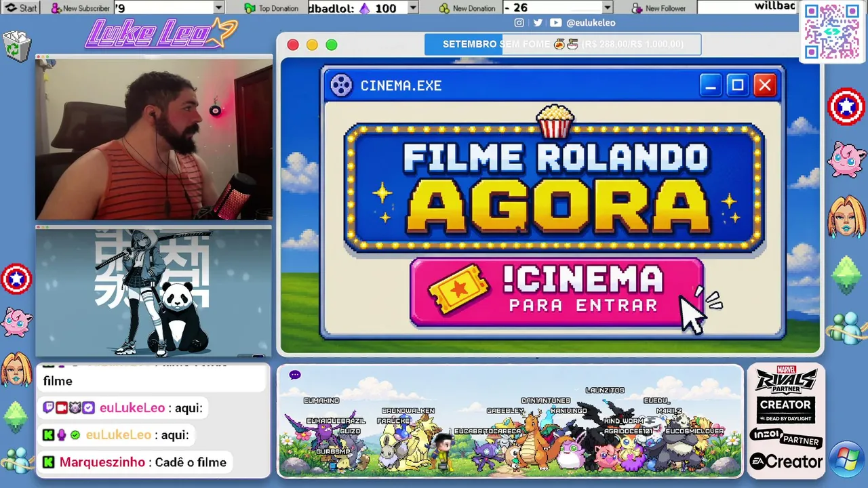
Task: Click the EUCOSMICLOVER name label
Action: (694, 431)
